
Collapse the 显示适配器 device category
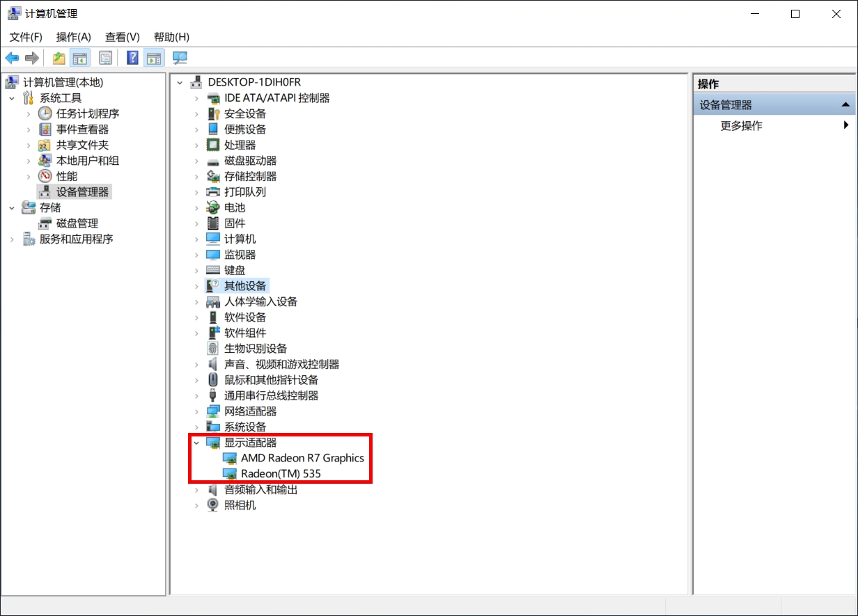pos(196,442)
